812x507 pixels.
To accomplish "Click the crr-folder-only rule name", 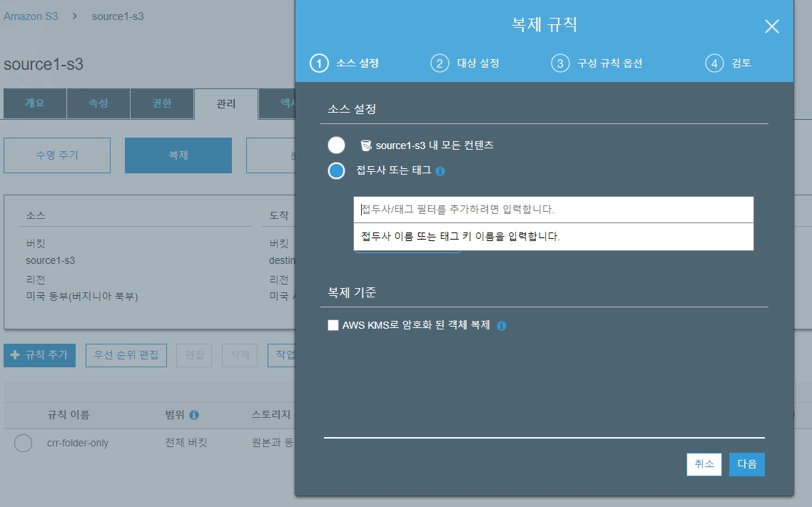I will (78, 443).
